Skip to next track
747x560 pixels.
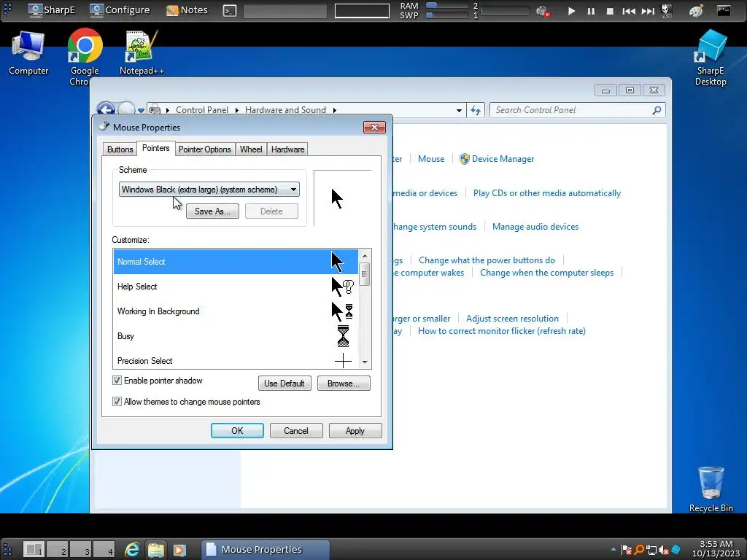[x=648, y=11]
